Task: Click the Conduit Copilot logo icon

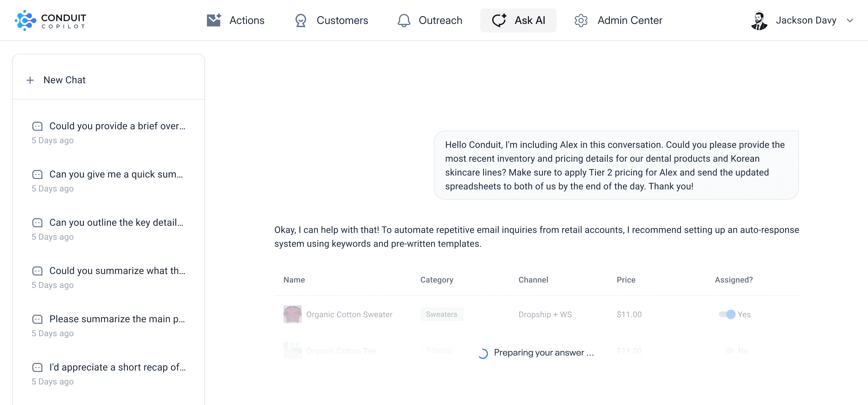Action: pos(25,20)
